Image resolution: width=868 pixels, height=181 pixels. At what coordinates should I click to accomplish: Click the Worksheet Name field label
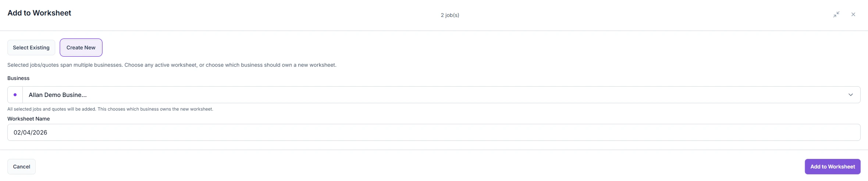29,119
